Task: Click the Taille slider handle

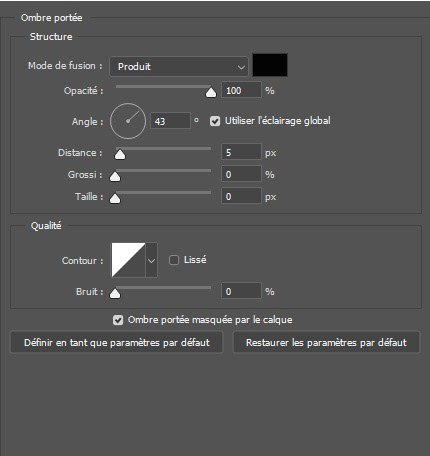Action: pos(115,198)
